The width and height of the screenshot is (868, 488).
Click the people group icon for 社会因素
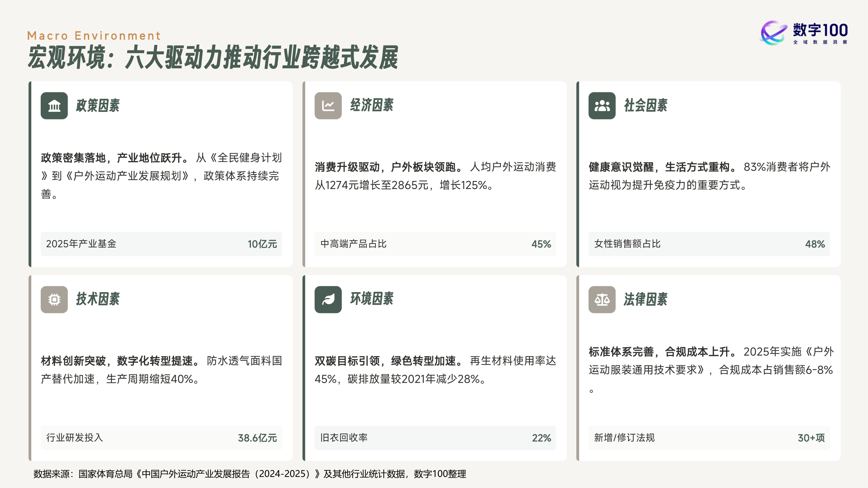(602, 106)
